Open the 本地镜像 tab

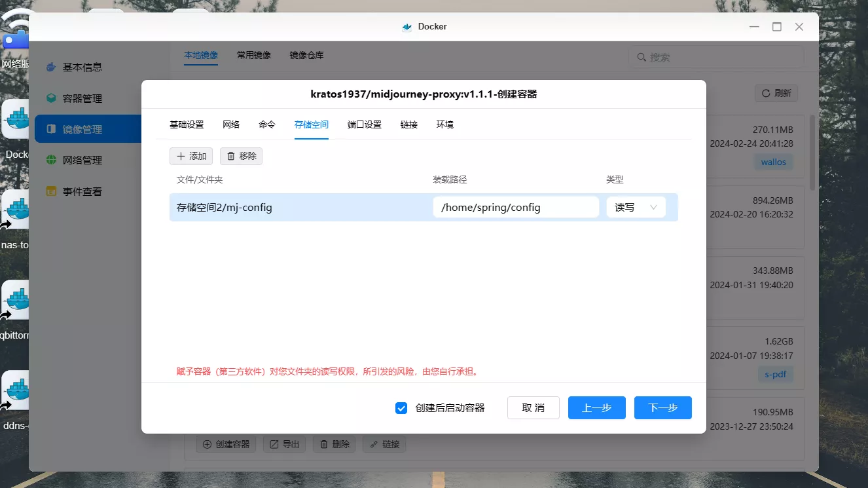point(201,56)
